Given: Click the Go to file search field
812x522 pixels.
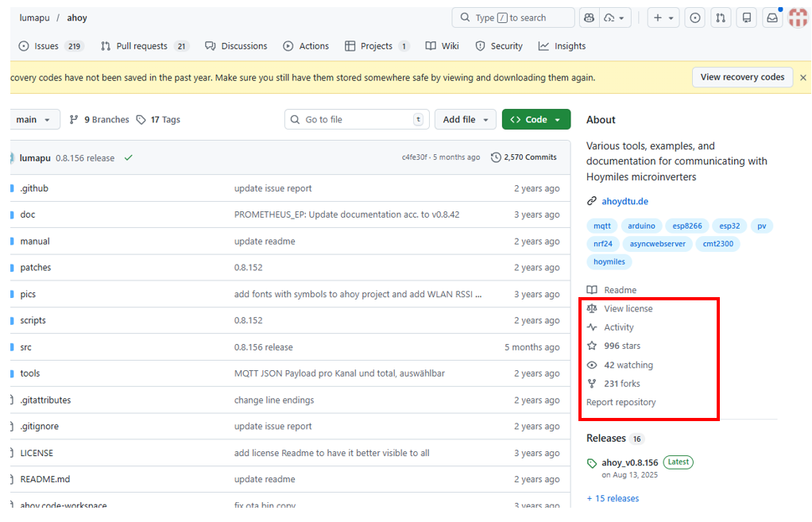Looking at the screenshot, I should click(x=357, y=119).
